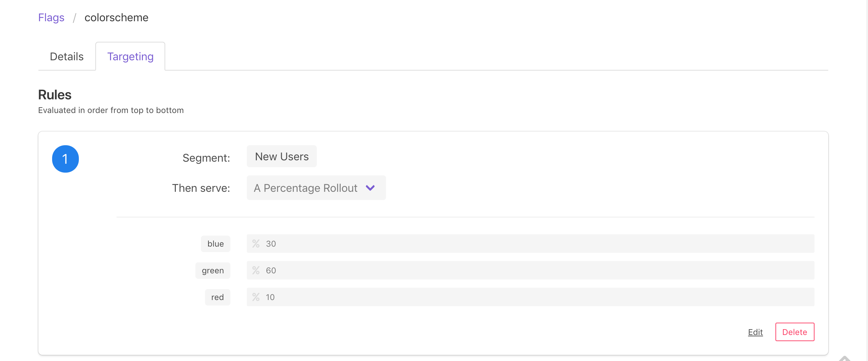The height and width of the screenshot is (361, 868).
Task: Switch to the Details tab
Action: click(x=67, y=57)
